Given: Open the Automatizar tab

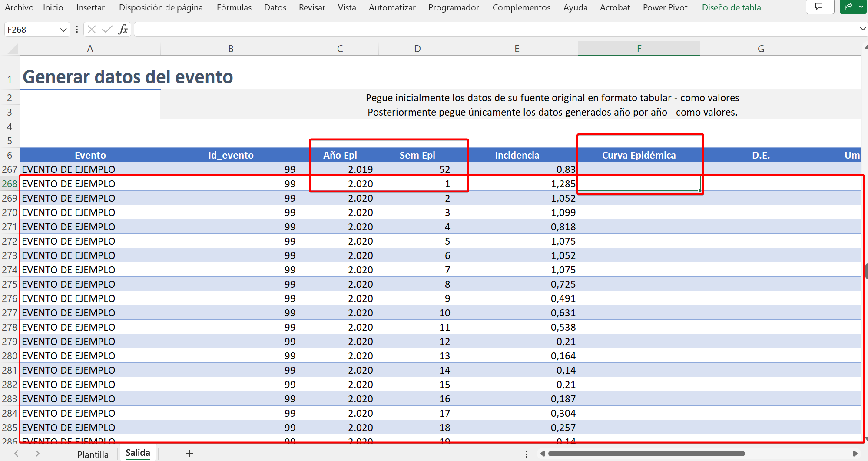Looking at the screenshot, I should 392,7.
